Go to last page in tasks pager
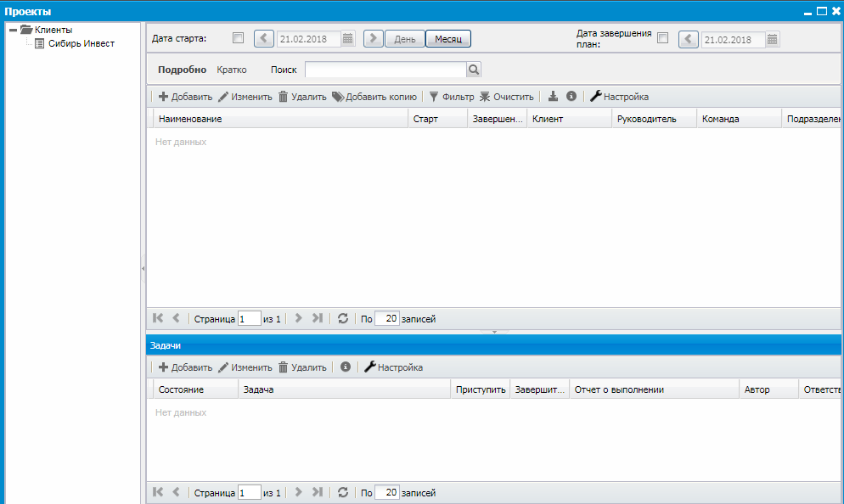 318,491
